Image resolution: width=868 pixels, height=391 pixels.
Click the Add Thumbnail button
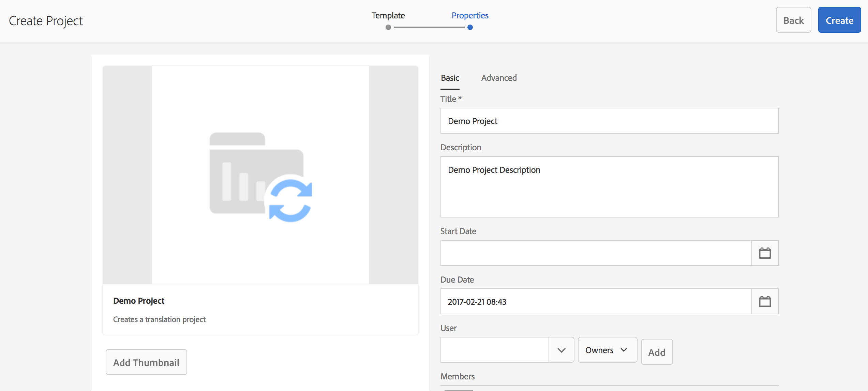coord(146,362)
